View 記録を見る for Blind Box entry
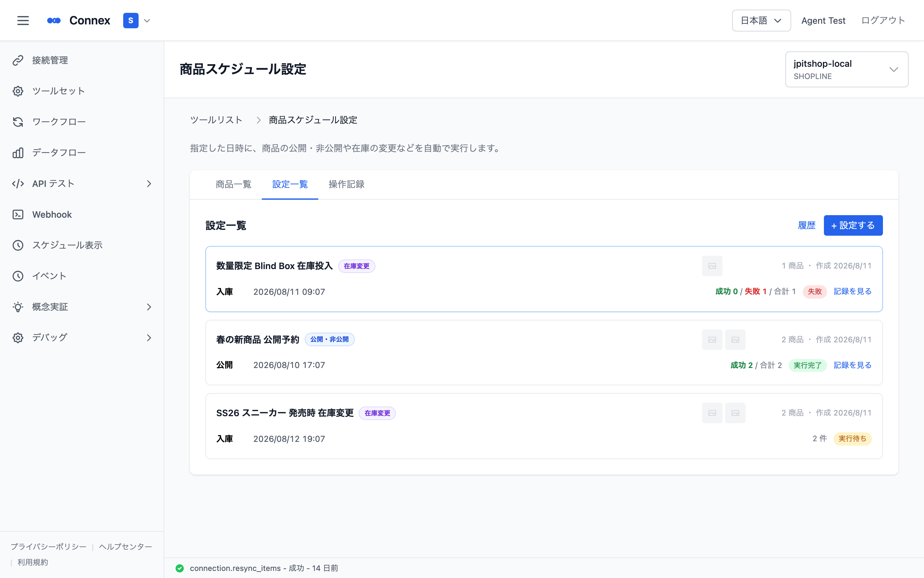924x578 pixels. tap(852, 292)
